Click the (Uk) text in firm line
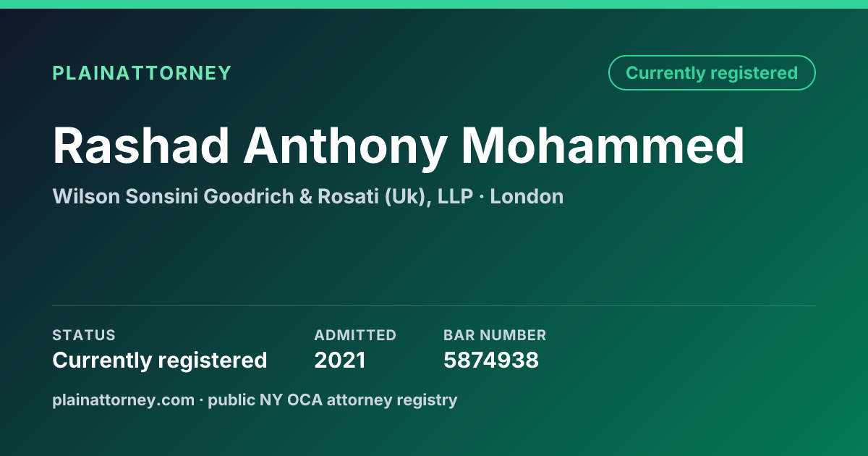 coord(408,196)
